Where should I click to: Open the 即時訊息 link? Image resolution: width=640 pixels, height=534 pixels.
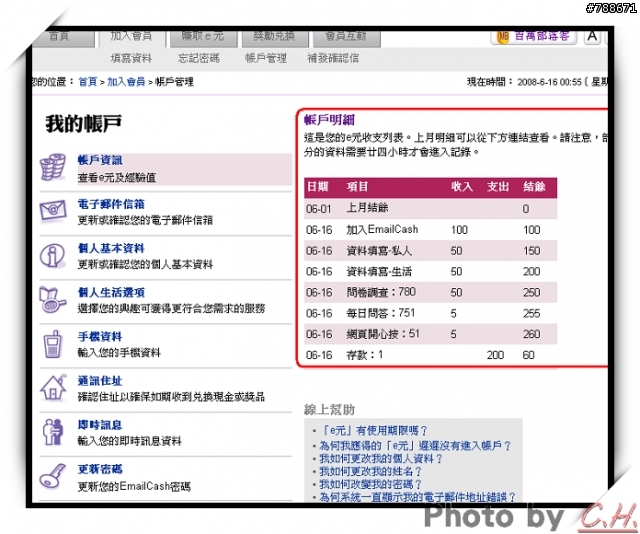click(100, 425)
